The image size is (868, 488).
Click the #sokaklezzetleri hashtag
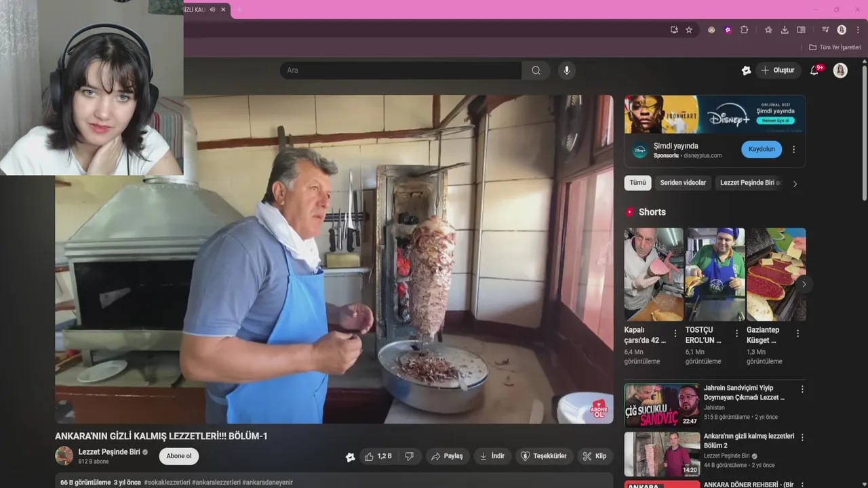coord(167,483)
